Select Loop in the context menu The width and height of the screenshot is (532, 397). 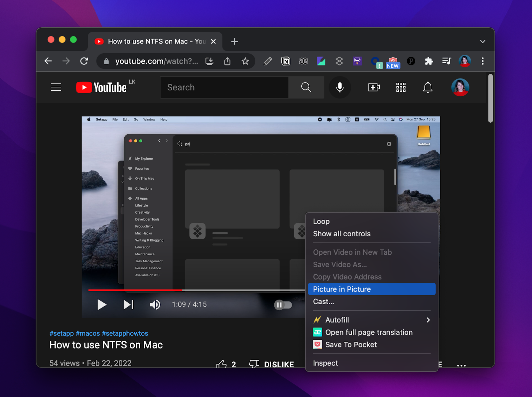click(372, 221)
